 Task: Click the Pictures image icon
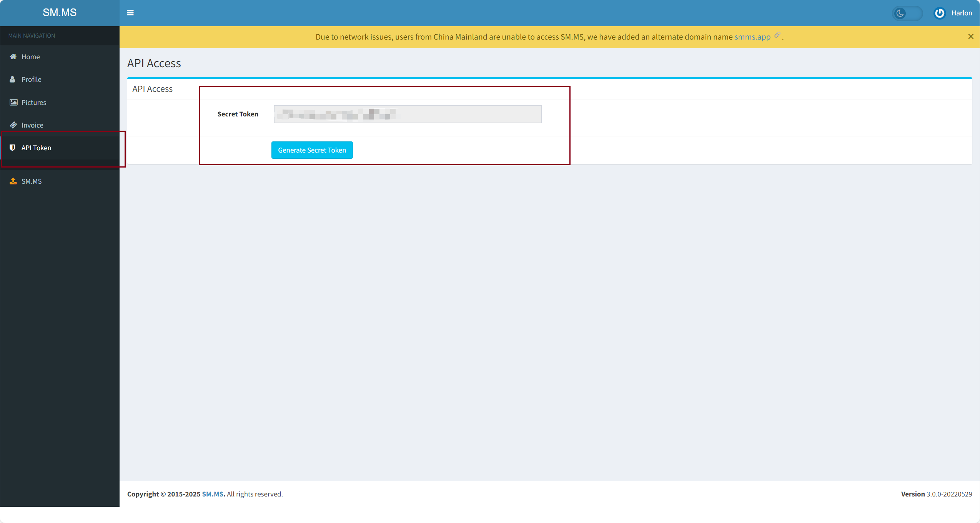tap(13, 102)
